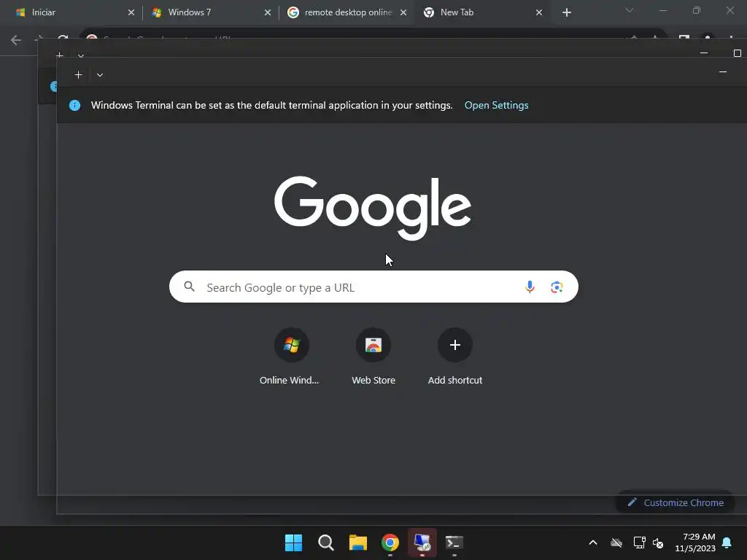Open Google Chrome from the taskbar
Image resolution: width=747 pixels, height=560 pixels.
[390, 542]
